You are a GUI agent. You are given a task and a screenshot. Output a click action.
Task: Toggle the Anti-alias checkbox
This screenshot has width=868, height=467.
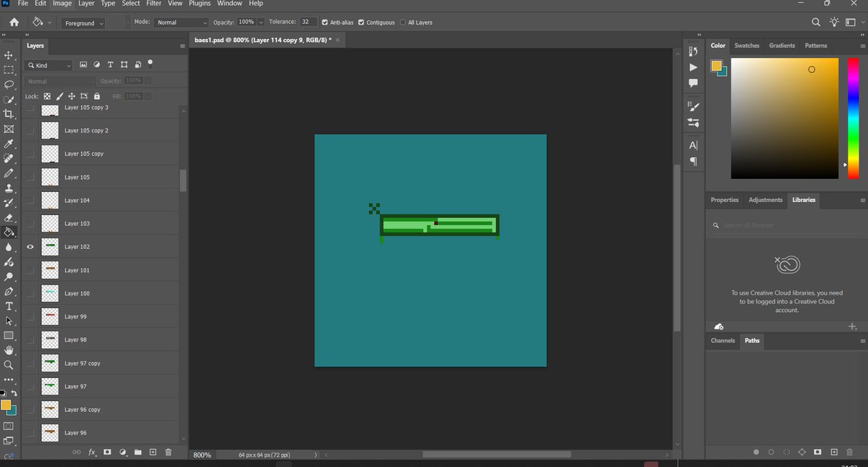(324, 22)
